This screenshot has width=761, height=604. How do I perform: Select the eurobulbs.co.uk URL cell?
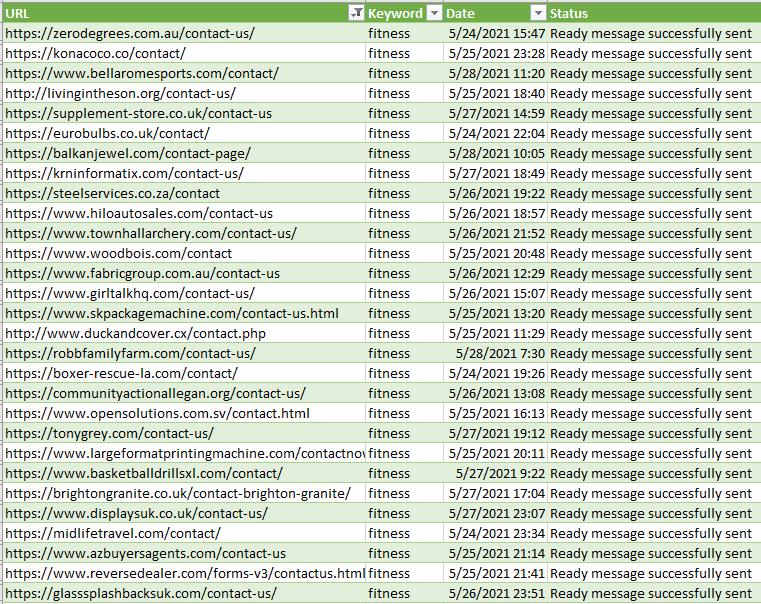point(184,133)
